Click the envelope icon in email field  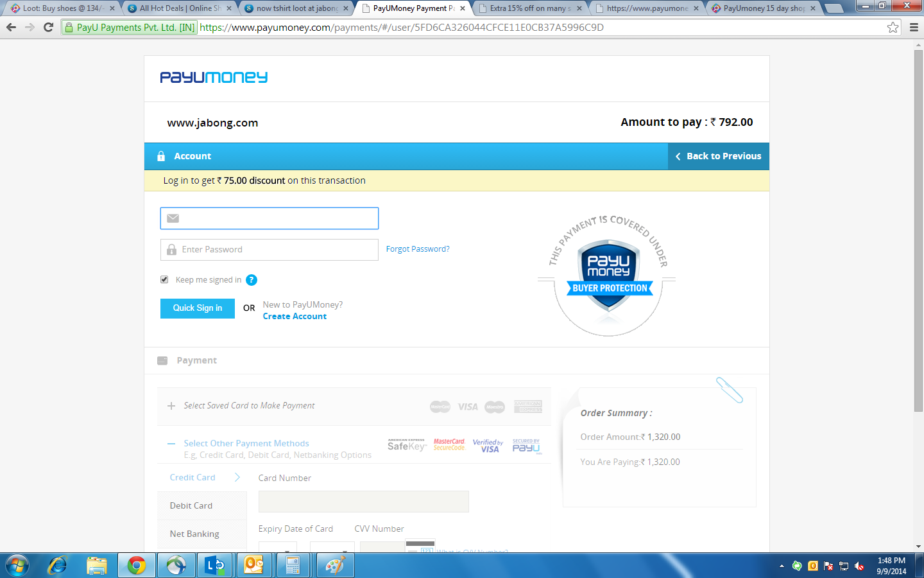[173, 218]
